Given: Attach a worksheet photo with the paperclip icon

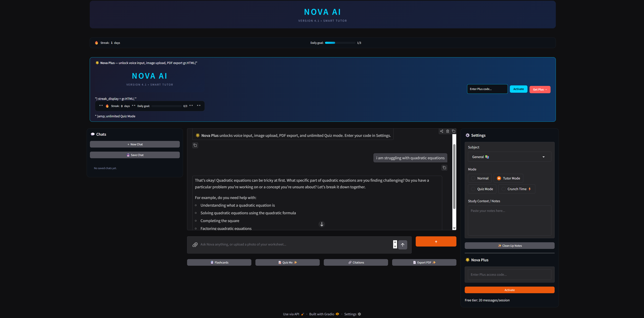Looking at the screenshot, I should click(195, 245).
